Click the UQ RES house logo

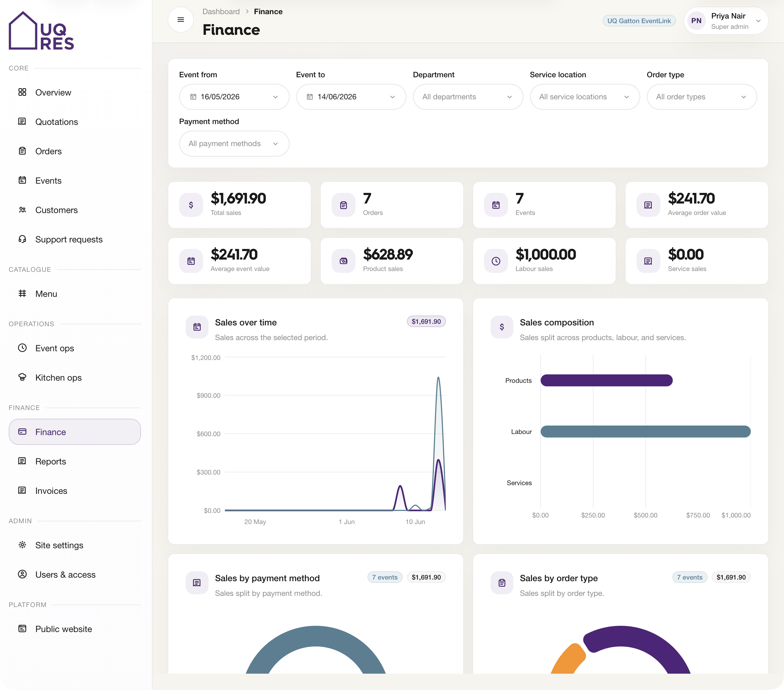tap(41, 31)
